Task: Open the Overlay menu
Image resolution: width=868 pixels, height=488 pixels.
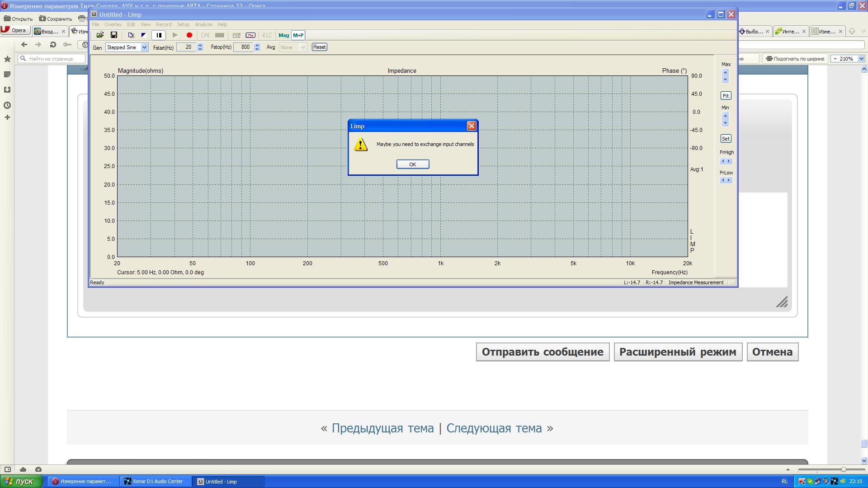Action: pyautogui.click(x=113, y=24)
